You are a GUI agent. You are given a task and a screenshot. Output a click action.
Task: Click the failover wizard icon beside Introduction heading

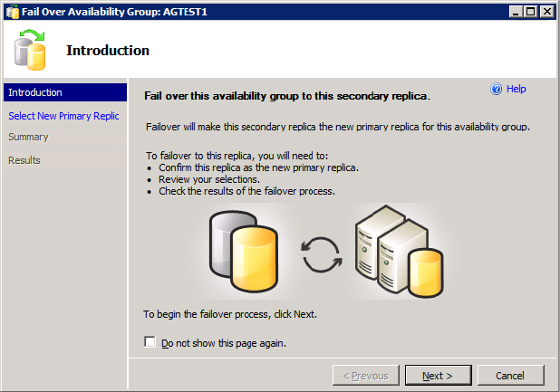[x=30, y=50]
